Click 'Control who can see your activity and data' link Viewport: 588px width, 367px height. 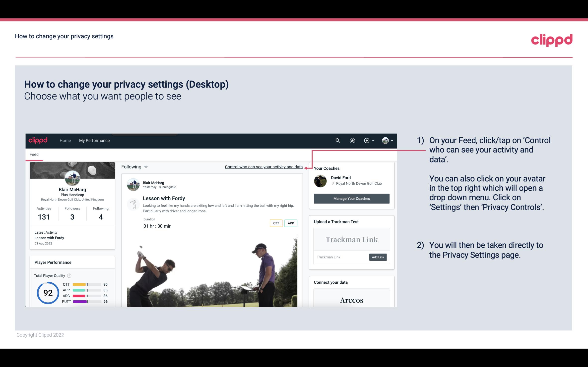[x=263, y=167]
